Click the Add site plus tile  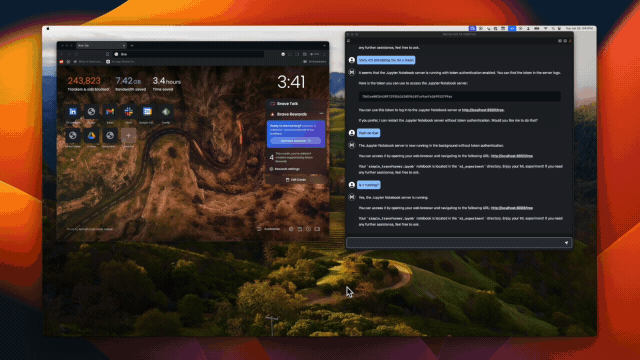(x=129, y=136)
